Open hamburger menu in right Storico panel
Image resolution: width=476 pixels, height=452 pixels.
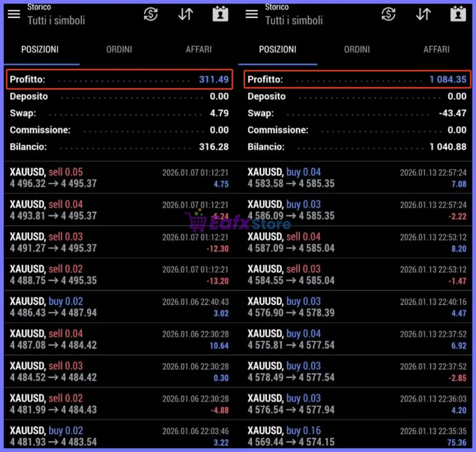tap(252, 14)
